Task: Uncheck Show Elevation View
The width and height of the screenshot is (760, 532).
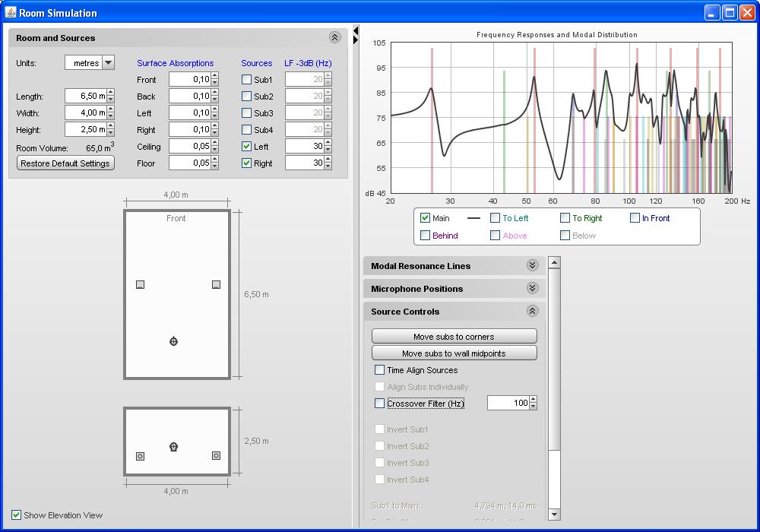Action: (17, 515)
